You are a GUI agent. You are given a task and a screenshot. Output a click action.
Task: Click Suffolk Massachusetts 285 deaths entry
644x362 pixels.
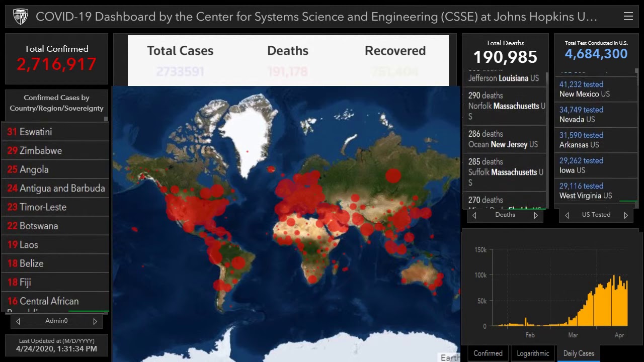pyautogui.click(x=504, y=172)
